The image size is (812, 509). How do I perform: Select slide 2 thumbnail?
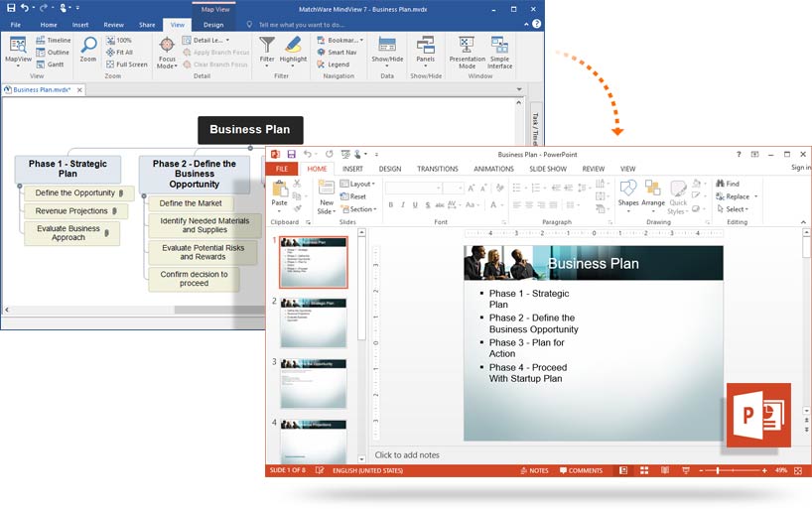(314, 322)
